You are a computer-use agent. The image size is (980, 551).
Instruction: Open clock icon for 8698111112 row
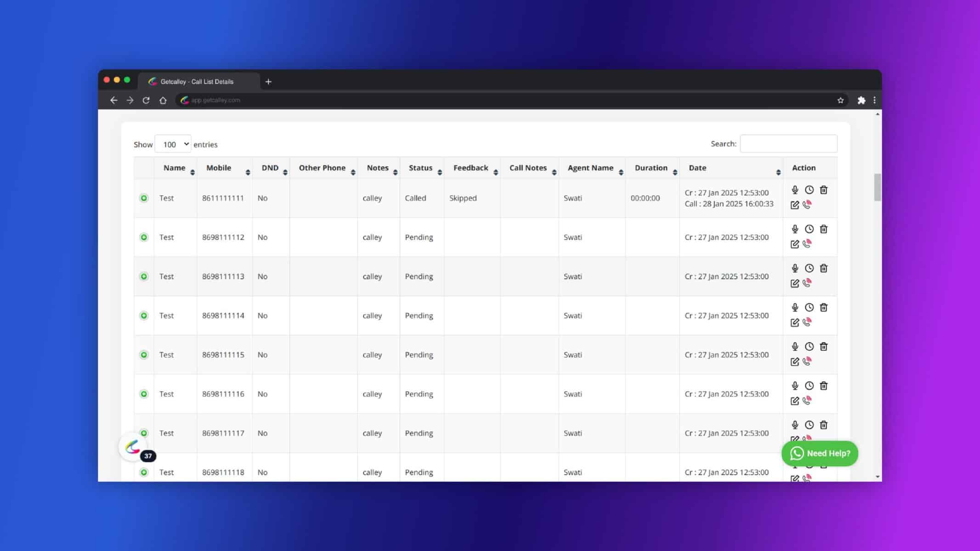point(809,229)
